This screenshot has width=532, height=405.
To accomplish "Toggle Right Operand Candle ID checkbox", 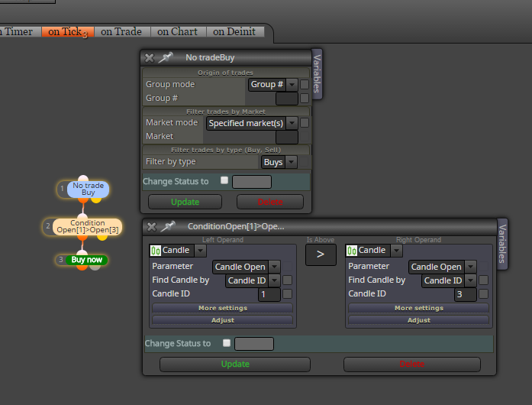I will coord(483,293).
